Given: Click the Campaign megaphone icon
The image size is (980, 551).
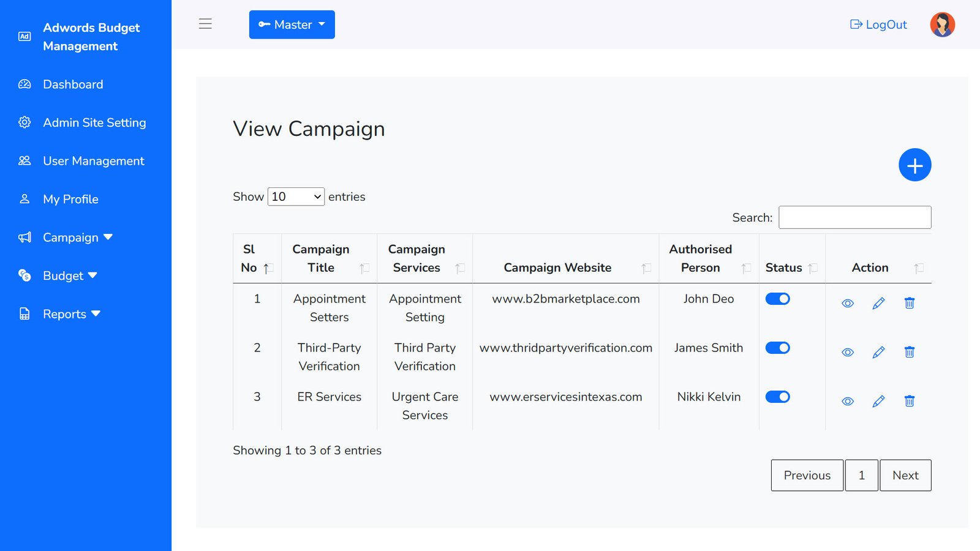Looking at the screenshot, I should 24,238.
